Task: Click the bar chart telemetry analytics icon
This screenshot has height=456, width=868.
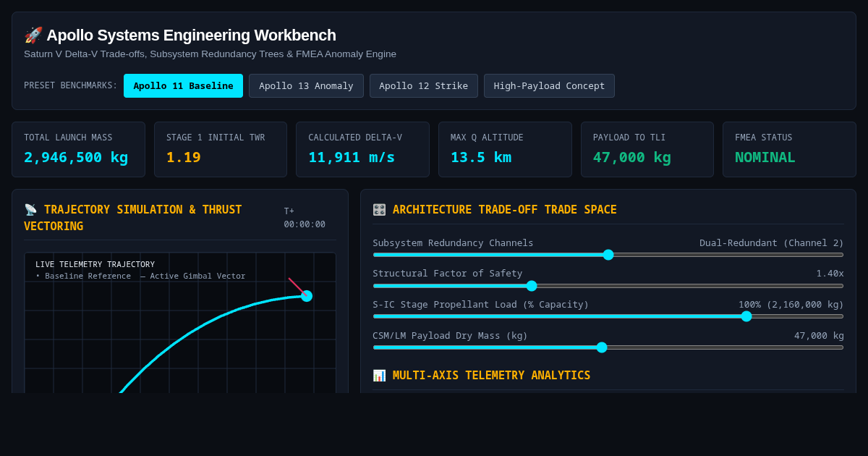Action: point(379,376)
